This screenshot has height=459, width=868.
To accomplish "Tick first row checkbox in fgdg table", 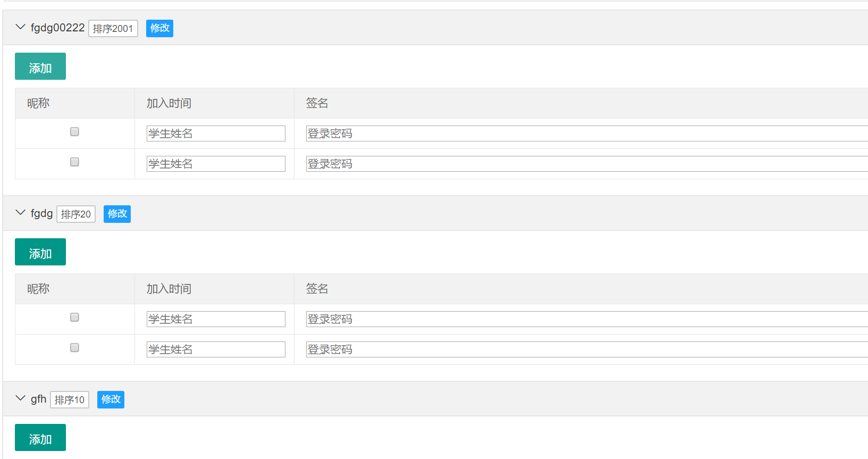I will [x=74, y=317].
